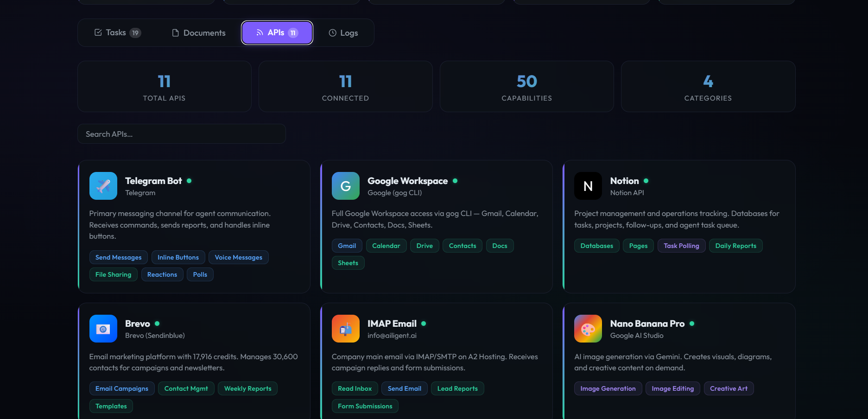The width and height of the screenshot is (868, 419).
Task: Click the APIs signal icon in tab
Action: click(x=260, y=33)
